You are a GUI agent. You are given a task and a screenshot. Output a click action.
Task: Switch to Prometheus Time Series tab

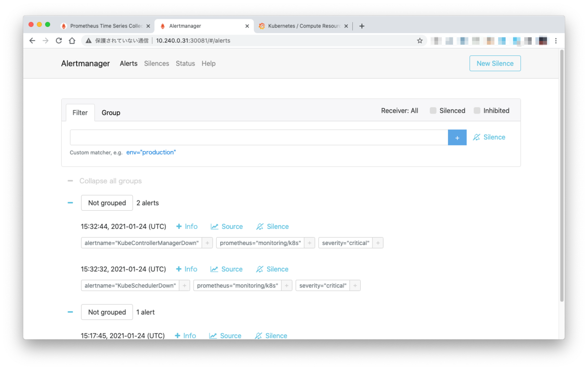(x=105, y=26)
